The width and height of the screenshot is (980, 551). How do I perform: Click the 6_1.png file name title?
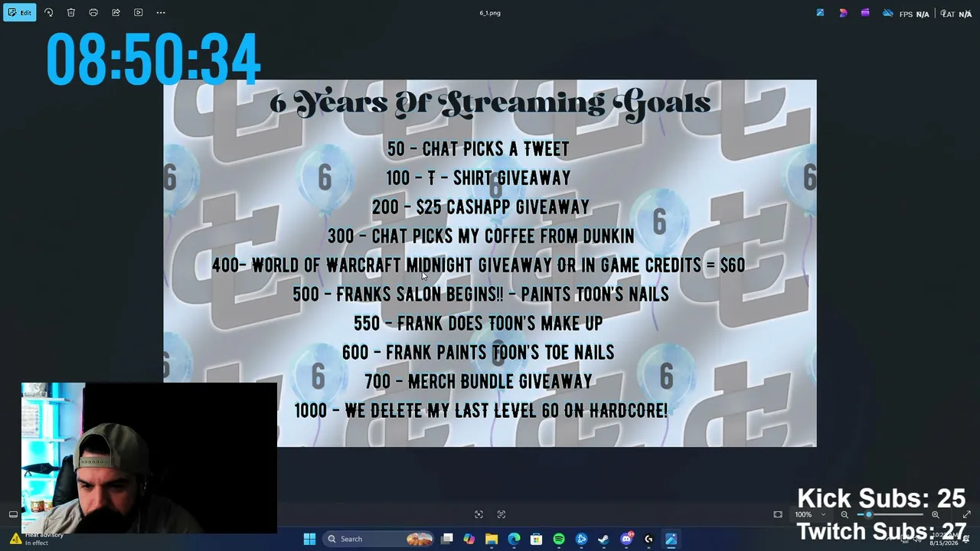point(490,13)
